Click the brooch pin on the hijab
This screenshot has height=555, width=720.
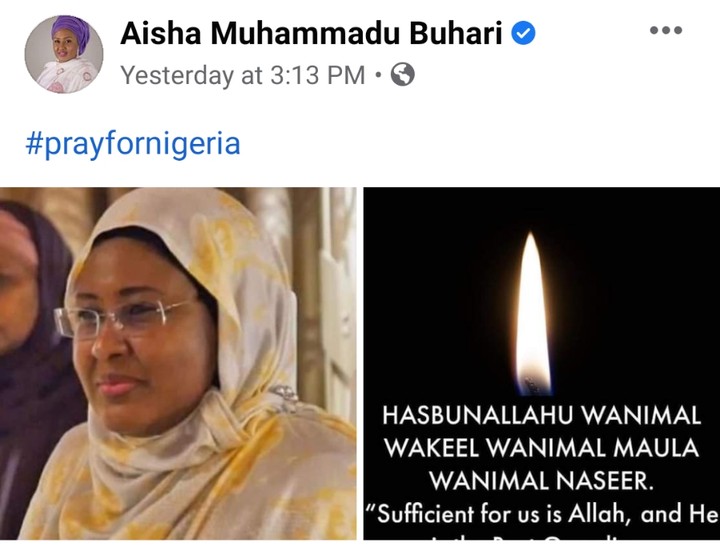pyautogui.click(x=284, y=398)
